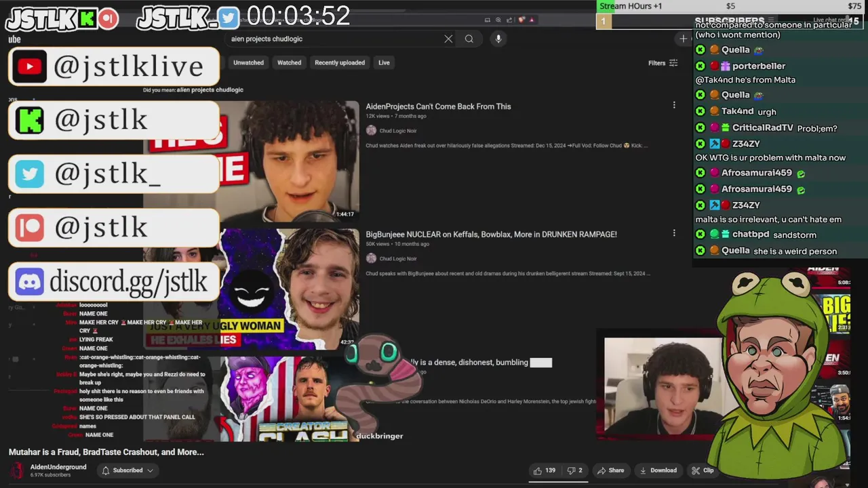This screenshot has height=488, width=868.
Task: Click chat username chatbpd
Action: coord(751,235)
